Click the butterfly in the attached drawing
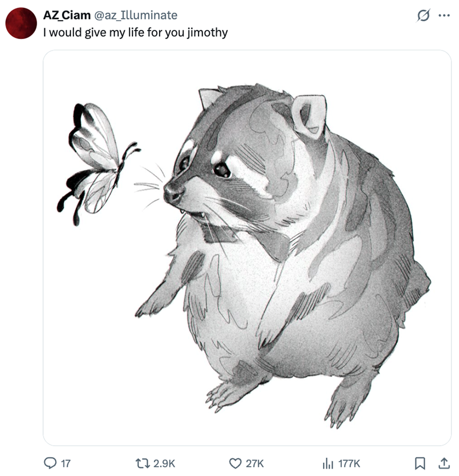Screen dimensions: 459x476 (x=96, y=164)
